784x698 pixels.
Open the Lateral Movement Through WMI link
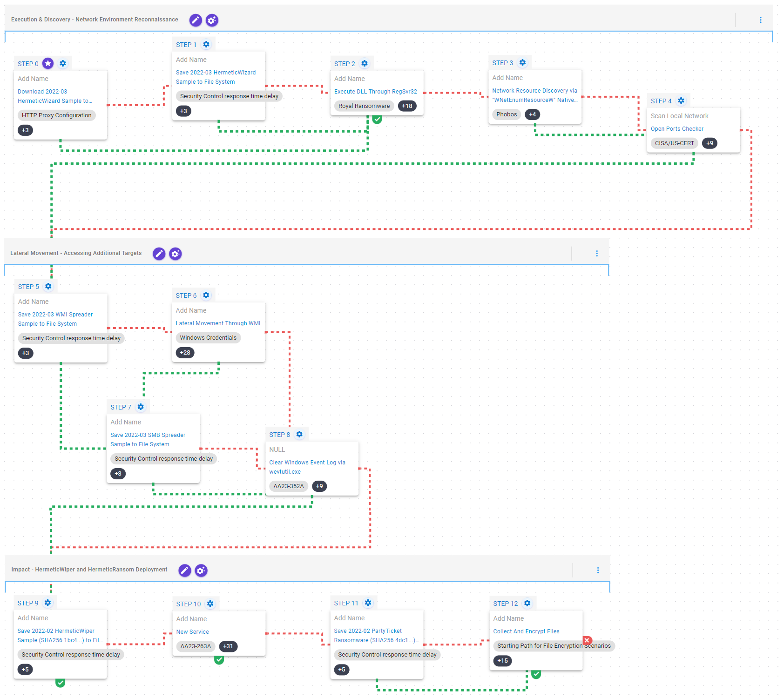tap(218, 323)
